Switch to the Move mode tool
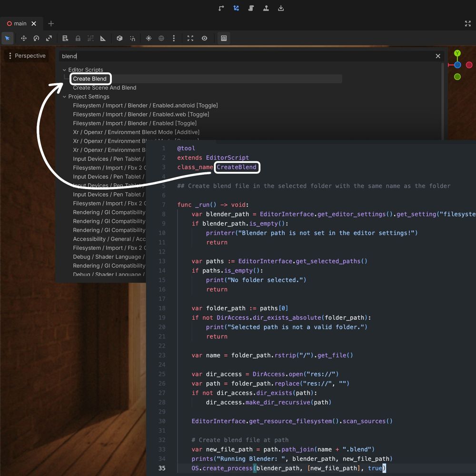This screenshot has height=476, width=476. pyautogui.click(x=24, y=38)
